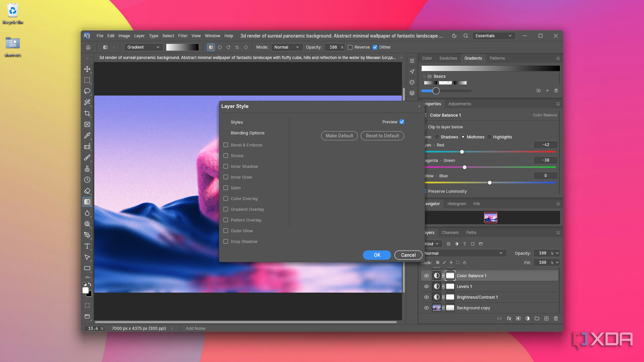Image resolution: width=644 pixels, height=362 pixels.
Task: Enable the Drop Shadow checkbox
Action: point(226,241)
